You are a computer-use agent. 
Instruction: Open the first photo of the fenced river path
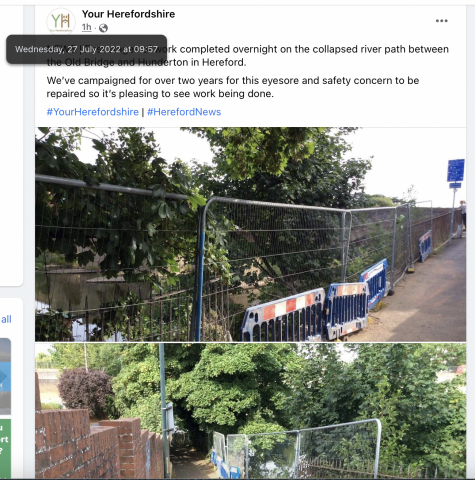point(251,234)
